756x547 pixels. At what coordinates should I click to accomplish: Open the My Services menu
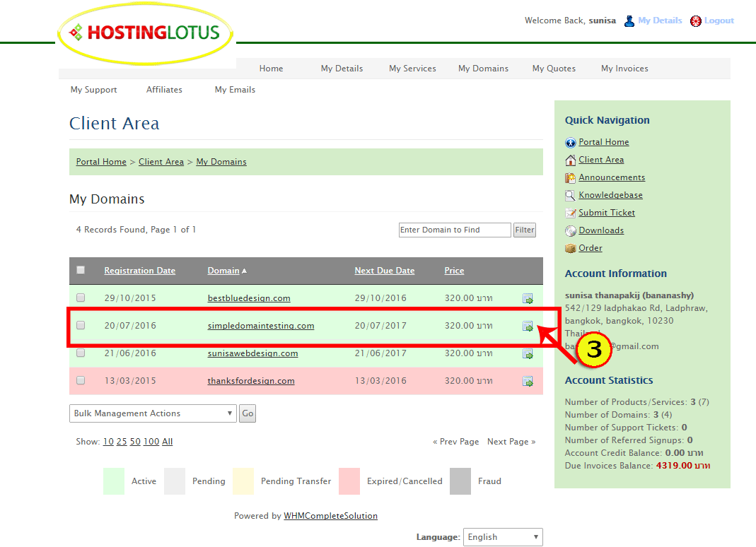[412, 69]
